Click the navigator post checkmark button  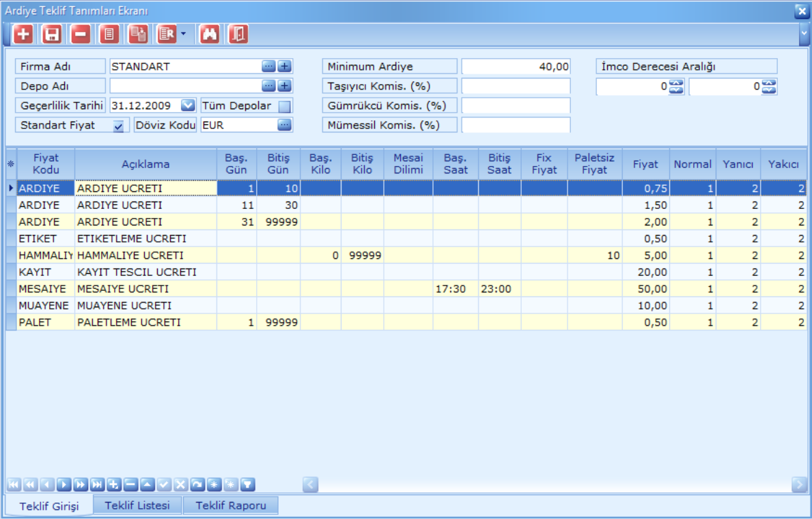(164, 485)
